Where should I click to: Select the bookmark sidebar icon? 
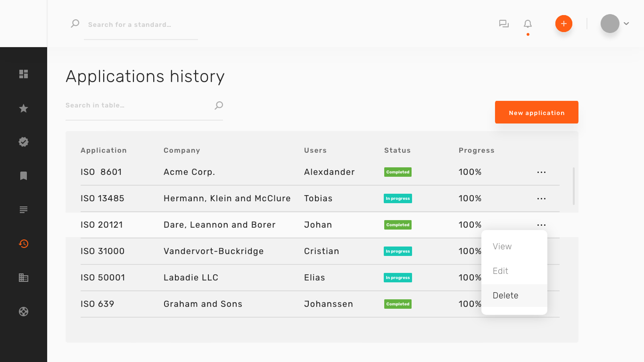(x=24, y=176)
